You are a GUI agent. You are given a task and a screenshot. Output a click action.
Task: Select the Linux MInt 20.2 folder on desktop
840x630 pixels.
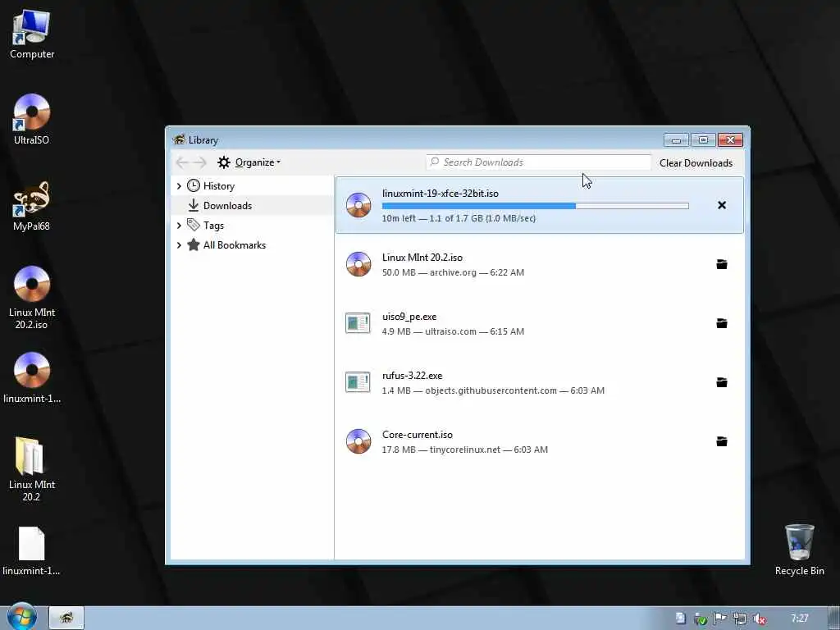(32, 469)
